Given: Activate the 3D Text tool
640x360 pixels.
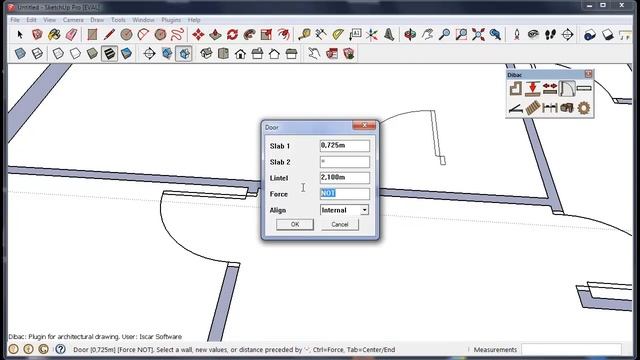Looking at the screenshot, I should pyautogui.click(x=389, y=35).
